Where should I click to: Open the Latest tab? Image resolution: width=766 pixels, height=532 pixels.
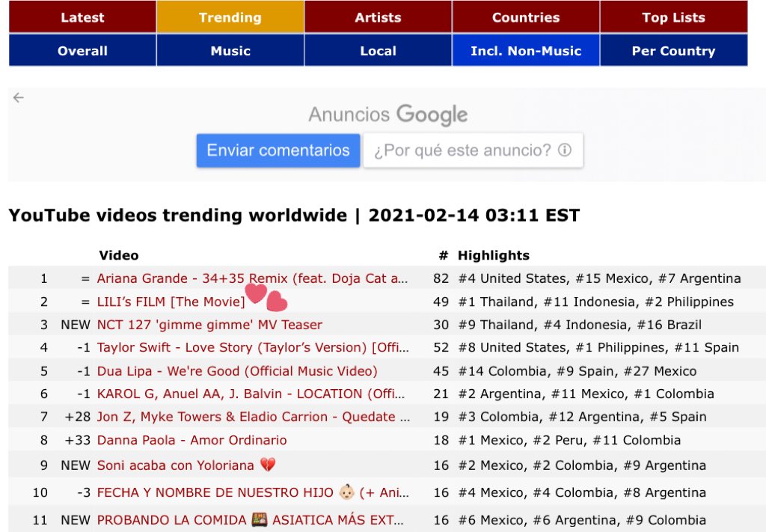pos(82,17)
